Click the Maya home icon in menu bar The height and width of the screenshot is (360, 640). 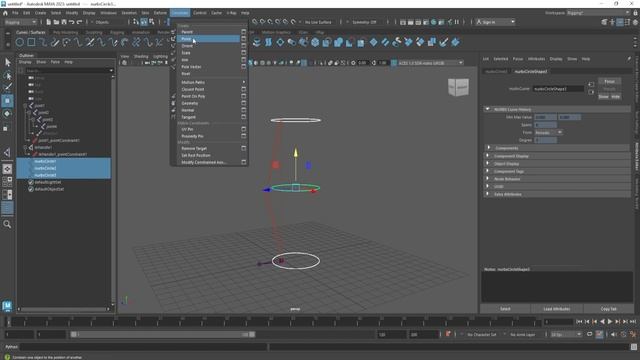pos(5,13)
